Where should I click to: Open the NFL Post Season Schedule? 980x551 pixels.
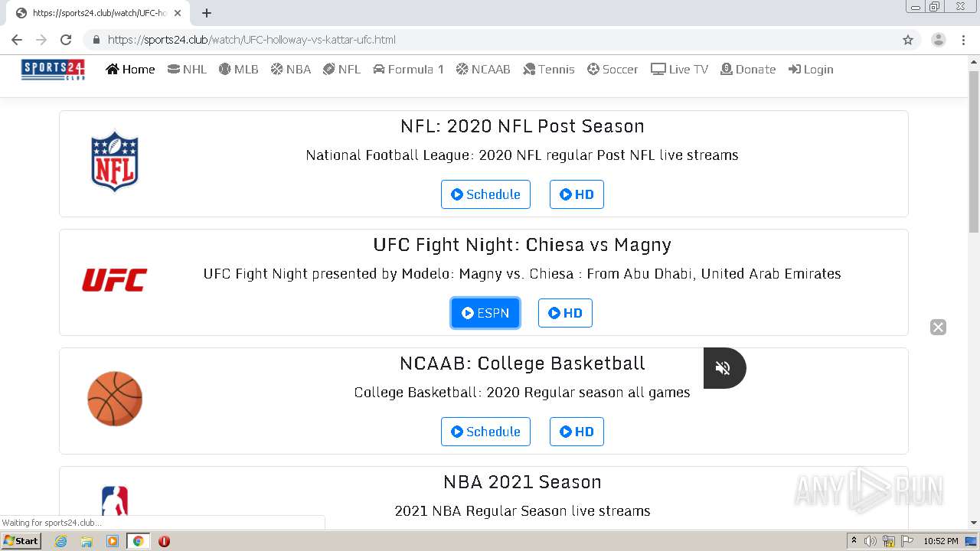click(485, 194)
